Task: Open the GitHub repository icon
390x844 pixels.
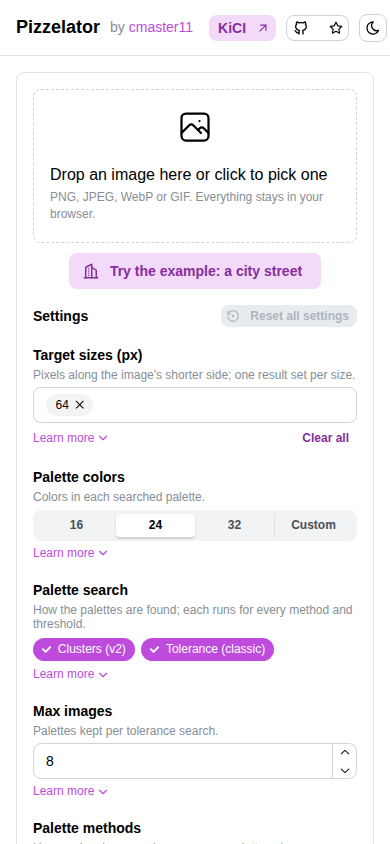Action: [x=301, y=28]
